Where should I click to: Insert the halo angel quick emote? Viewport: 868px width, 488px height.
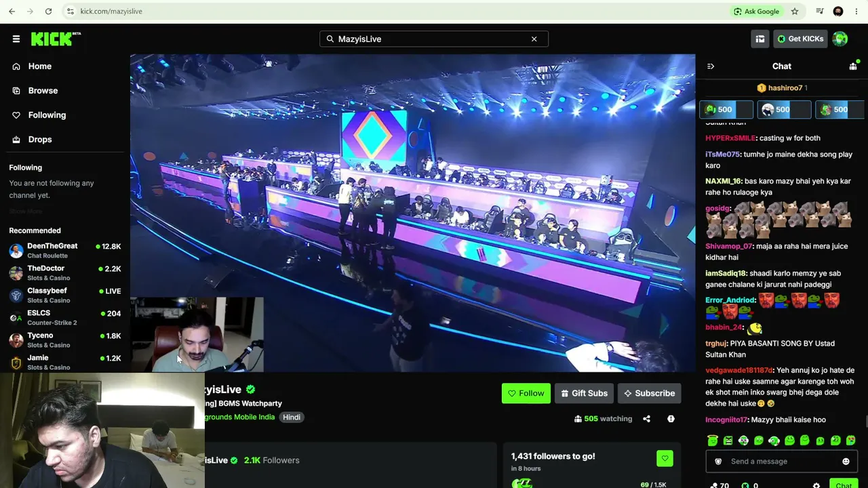pyautogui.click(x=712, y=441)
